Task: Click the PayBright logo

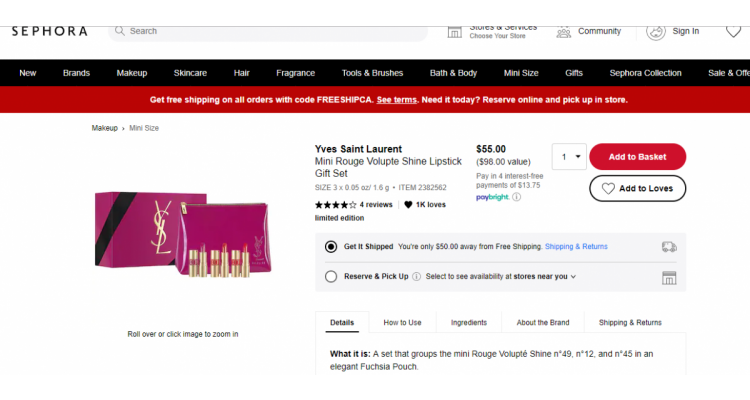Action: point(492,197)
